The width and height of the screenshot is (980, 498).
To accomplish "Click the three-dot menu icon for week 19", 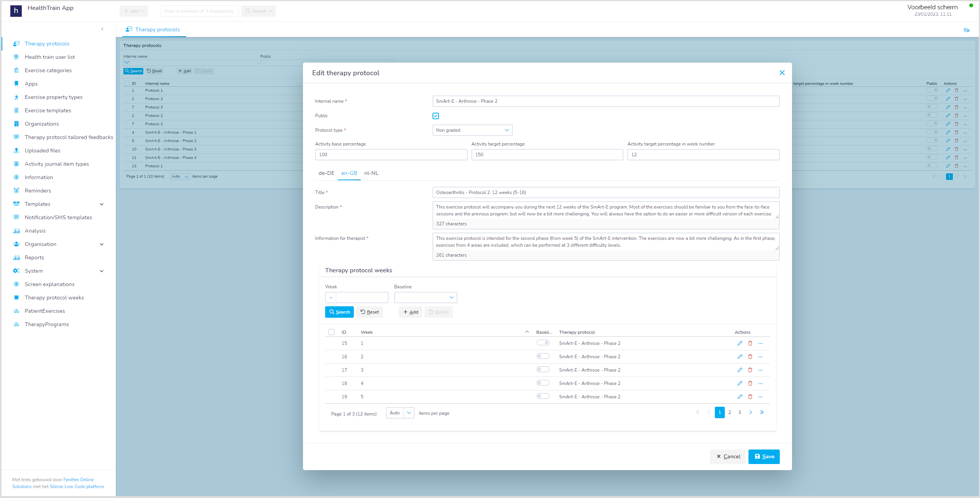I will [x=760, y=396].
